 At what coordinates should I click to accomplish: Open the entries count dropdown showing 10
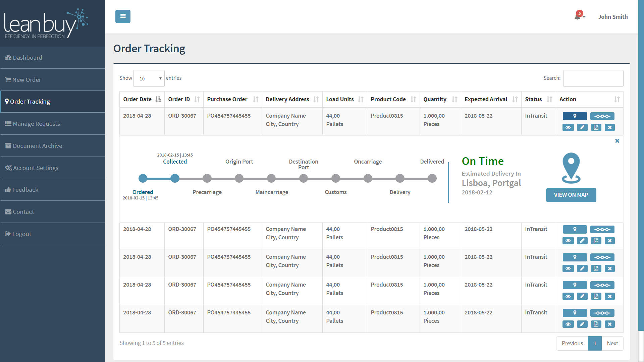(149, 78)
